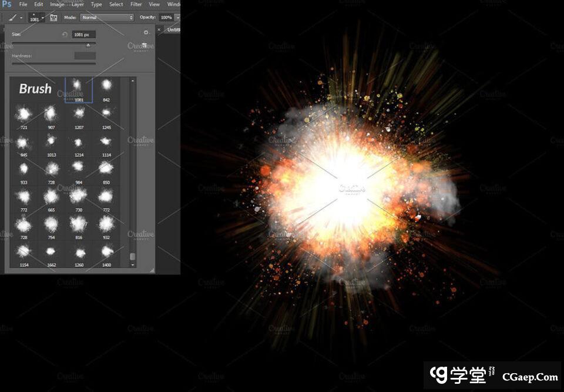Viewport: 564px width, 392px height.
Task: Open the blending Mode dropdown
Action: 107,18
